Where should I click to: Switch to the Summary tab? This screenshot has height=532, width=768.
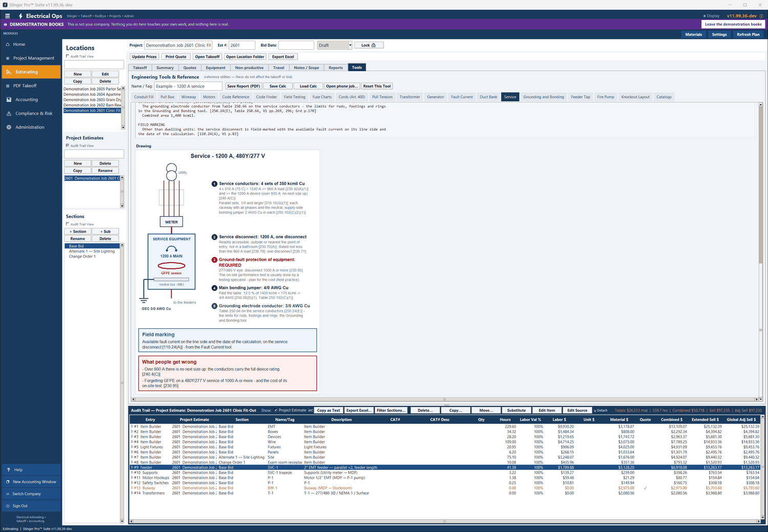tap(165, 68)
